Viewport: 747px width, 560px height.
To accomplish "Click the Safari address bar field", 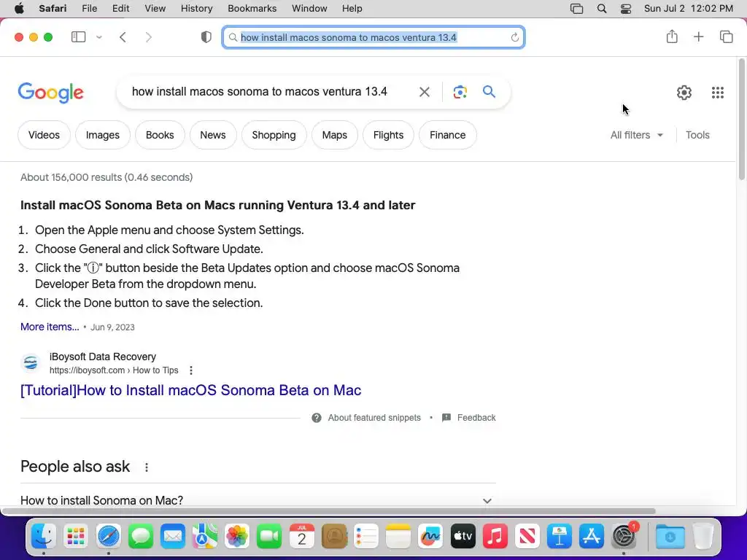I will click(x=373, y=37).
